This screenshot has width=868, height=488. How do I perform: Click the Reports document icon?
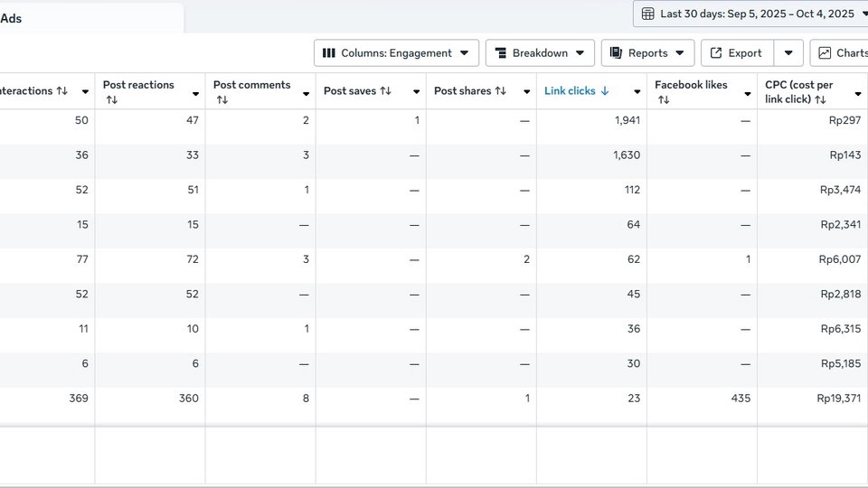[x=617, y=53]
